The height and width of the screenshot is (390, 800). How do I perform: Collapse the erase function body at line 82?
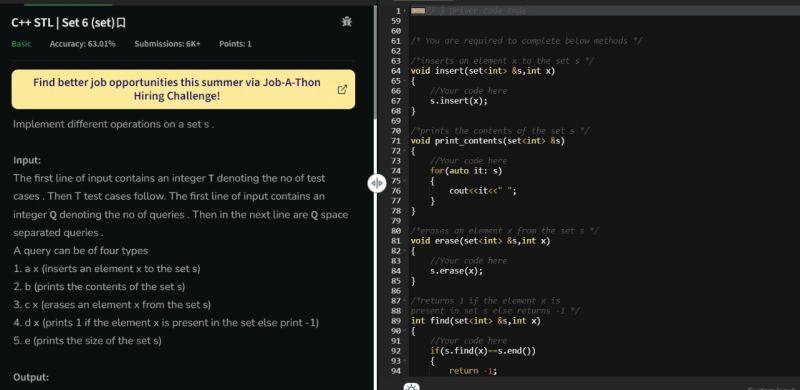(405, 251)
